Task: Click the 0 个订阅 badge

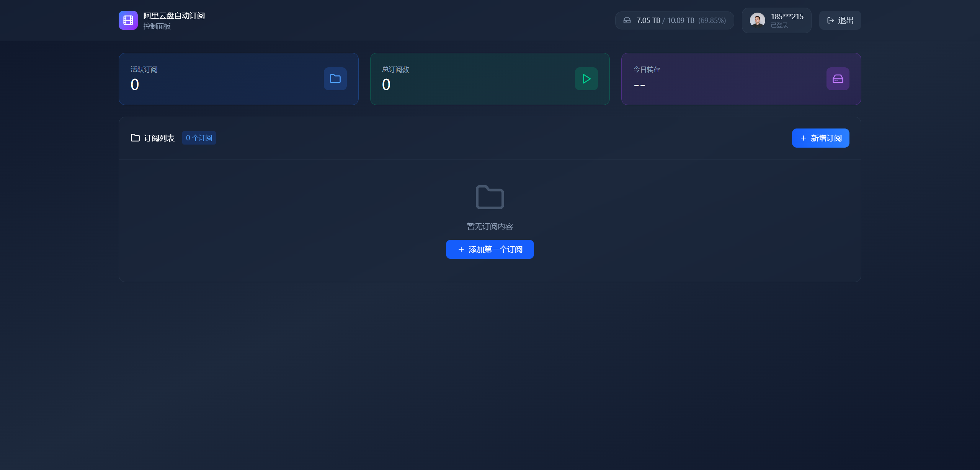Action: coord(199,138)
